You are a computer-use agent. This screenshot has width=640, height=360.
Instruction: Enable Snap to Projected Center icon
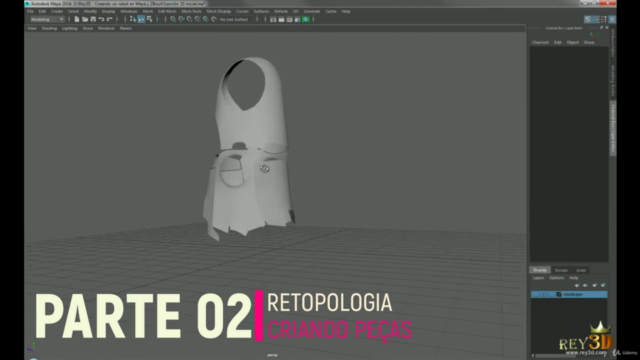(x=198, y=19)
